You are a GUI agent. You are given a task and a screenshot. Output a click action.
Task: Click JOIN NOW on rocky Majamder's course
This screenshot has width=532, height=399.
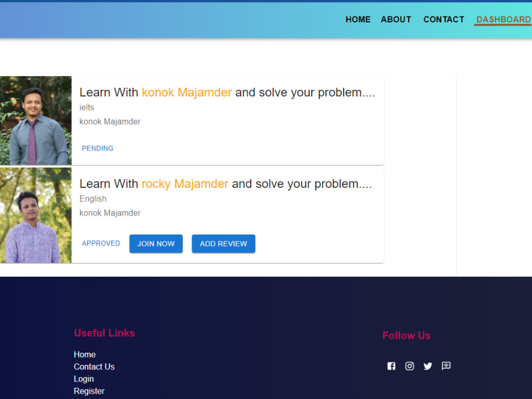156,244
